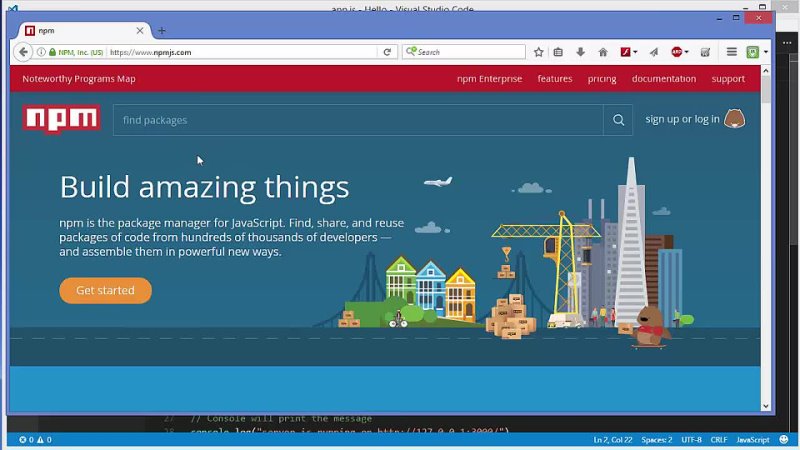The height and width of the screenshot is (450, 800).
Task: Click the Get started button
Action: click(x=106, y=290)
